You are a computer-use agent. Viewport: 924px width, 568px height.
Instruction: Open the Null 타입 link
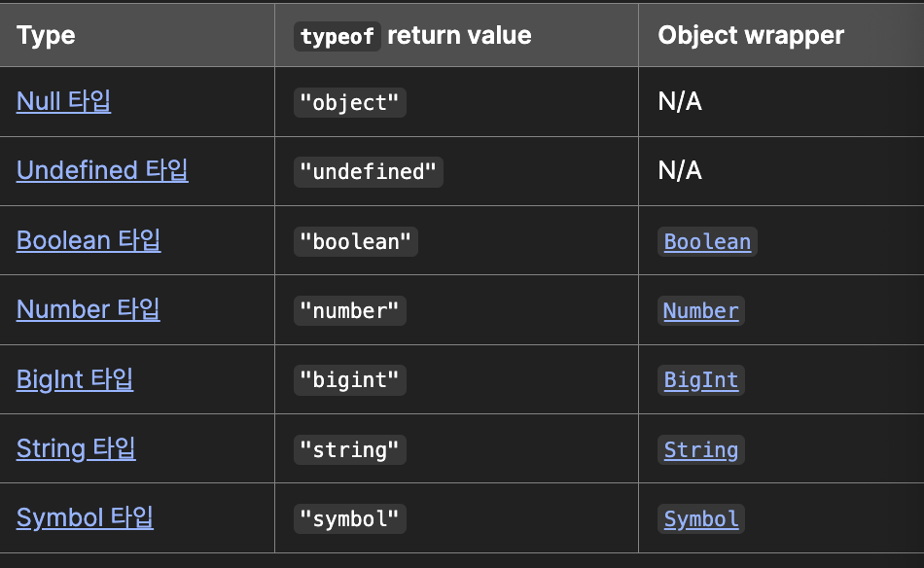click(x=63, y=101)
